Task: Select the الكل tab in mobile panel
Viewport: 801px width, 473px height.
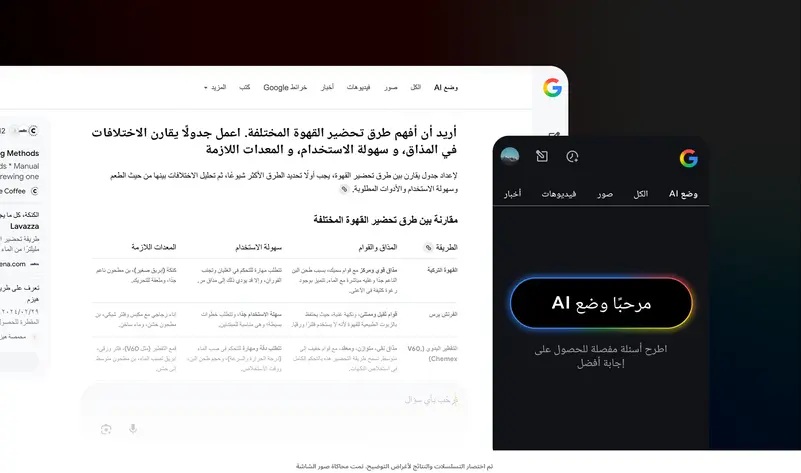Action: pos(641,193)
